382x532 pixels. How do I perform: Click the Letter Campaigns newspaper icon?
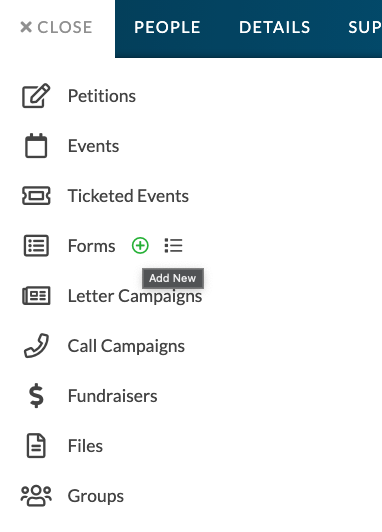pos(36,296)
